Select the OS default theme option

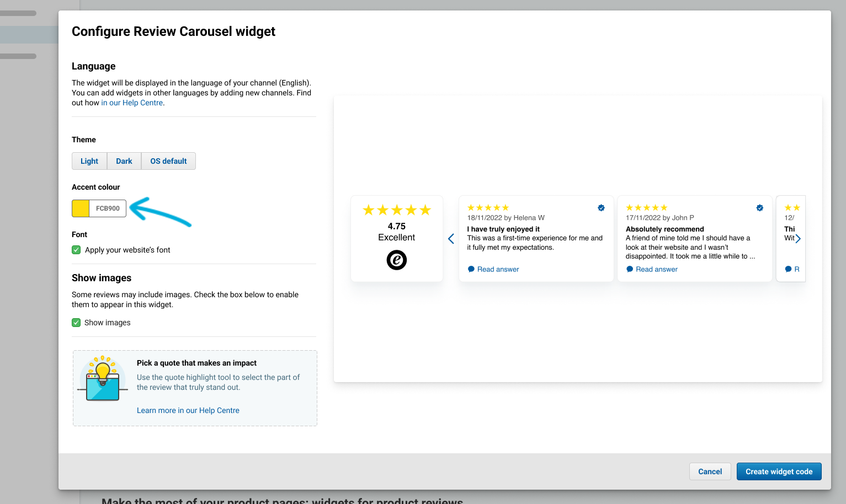point(168,161)
